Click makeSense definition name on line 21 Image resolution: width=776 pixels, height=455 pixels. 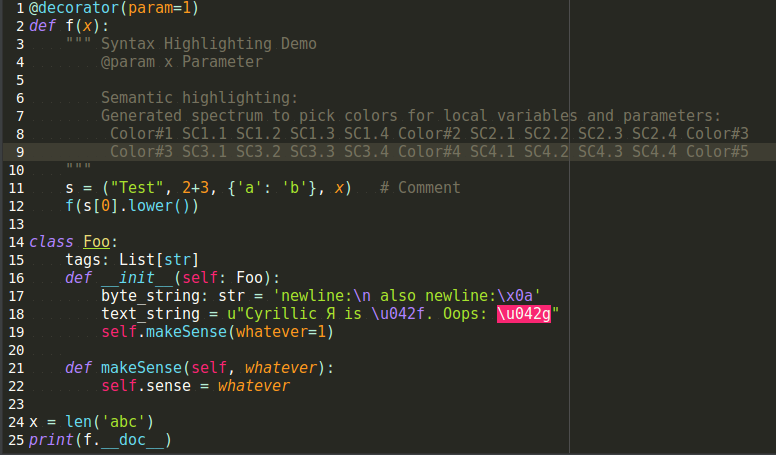pos(141,368)
